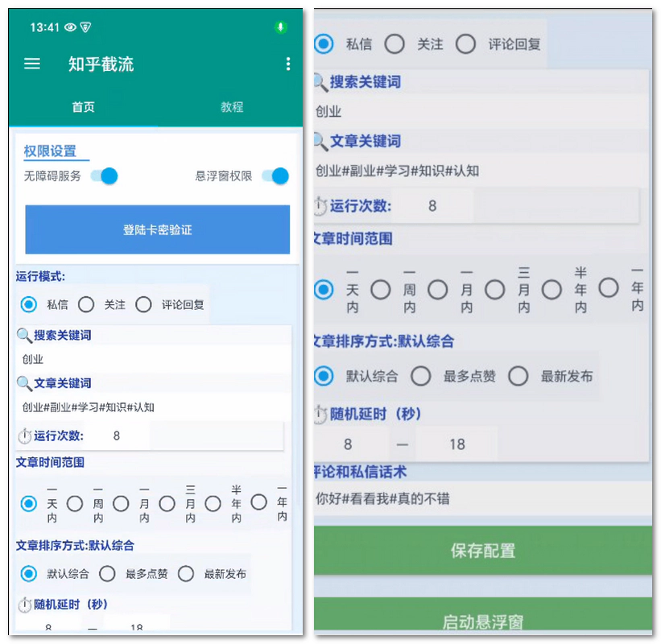Image resolution: width=661 pixels, height=644 pixels.
Task: Select 评论回复 mode in left screen
Action: (144, 304)
